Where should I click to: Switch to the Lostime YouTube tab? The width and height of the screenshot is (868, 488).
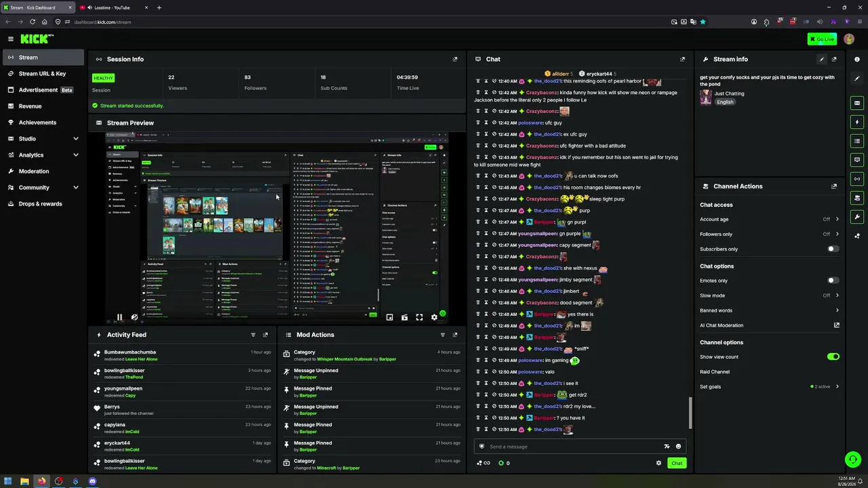pyautogui.click(x=113, y=7)
